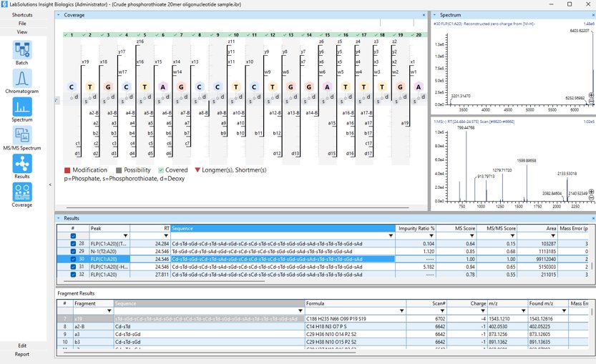Zoom out on MS spectrum minus icon
Screen dimensions: 596x364
click(591, 197)
